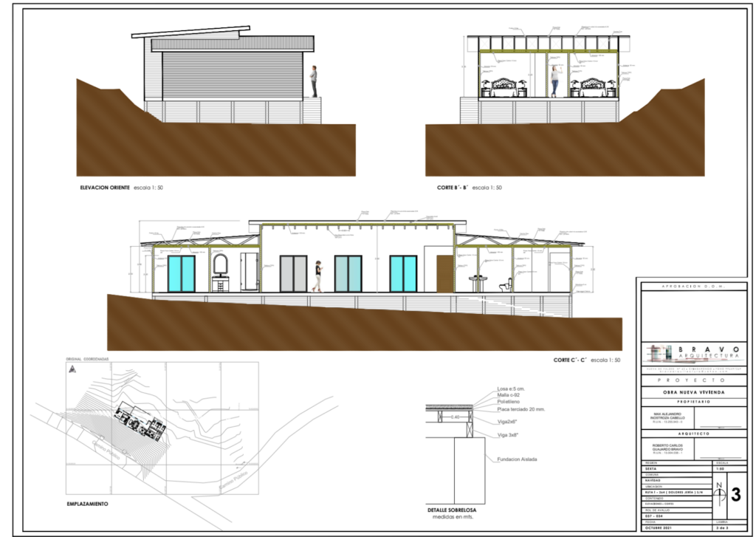This screenshot has width=756, height=537.
Task: Select the standing person in Elevacion Oriente
Action: [314, 81]
